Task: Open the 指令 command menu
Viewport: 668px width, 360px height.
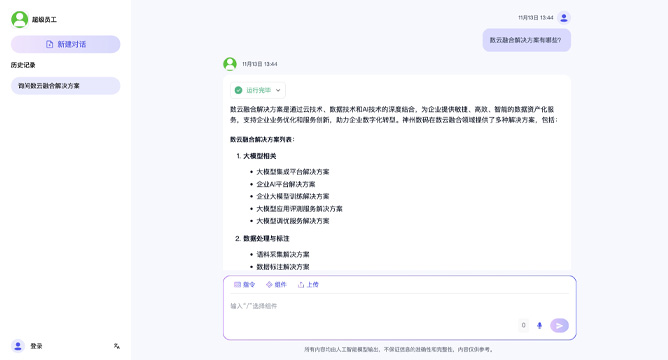Action: (x=245, y=285)
